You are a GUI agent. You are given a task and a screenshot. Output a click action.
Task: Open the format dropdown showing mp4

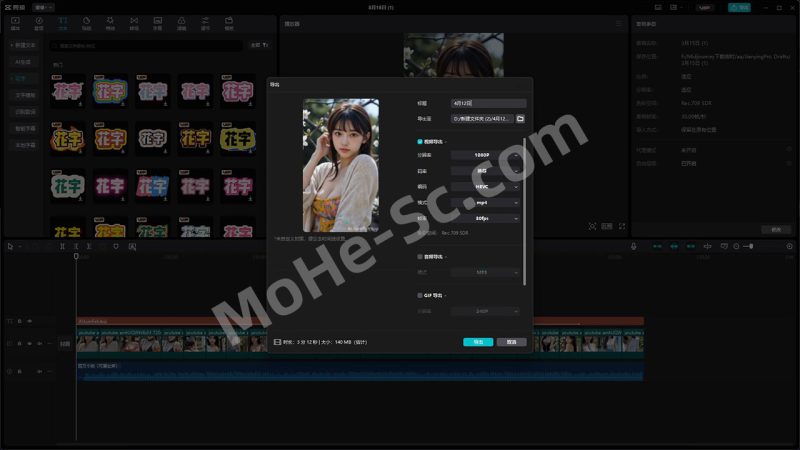point(485,203)
